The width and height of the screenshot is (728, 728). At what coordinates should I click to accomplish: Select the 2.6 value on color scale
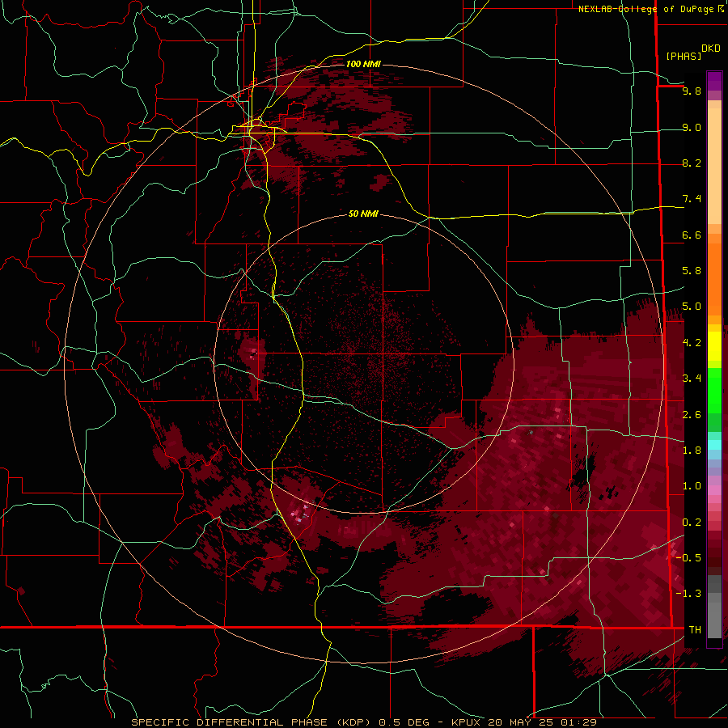[x=692, y=415]
